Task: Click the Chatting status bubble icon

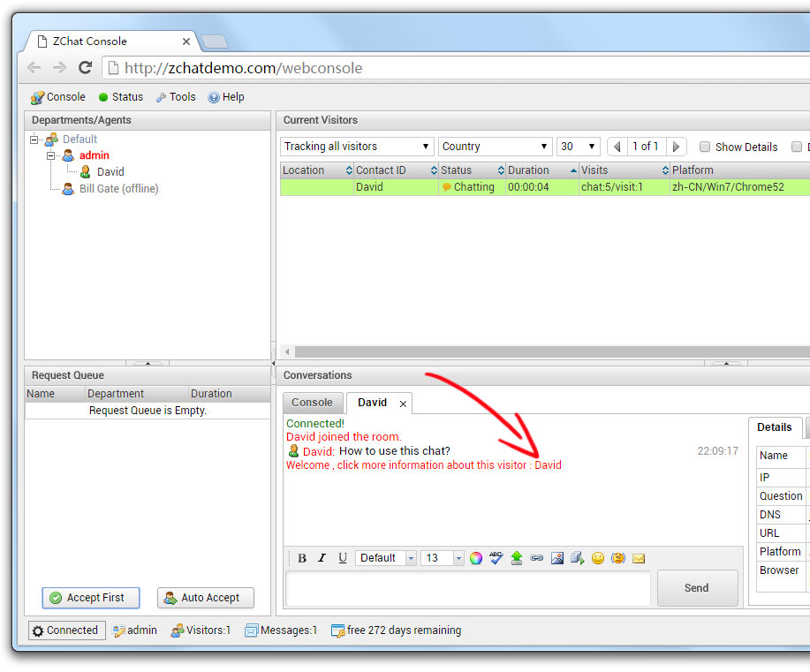Action: [447, 187]
